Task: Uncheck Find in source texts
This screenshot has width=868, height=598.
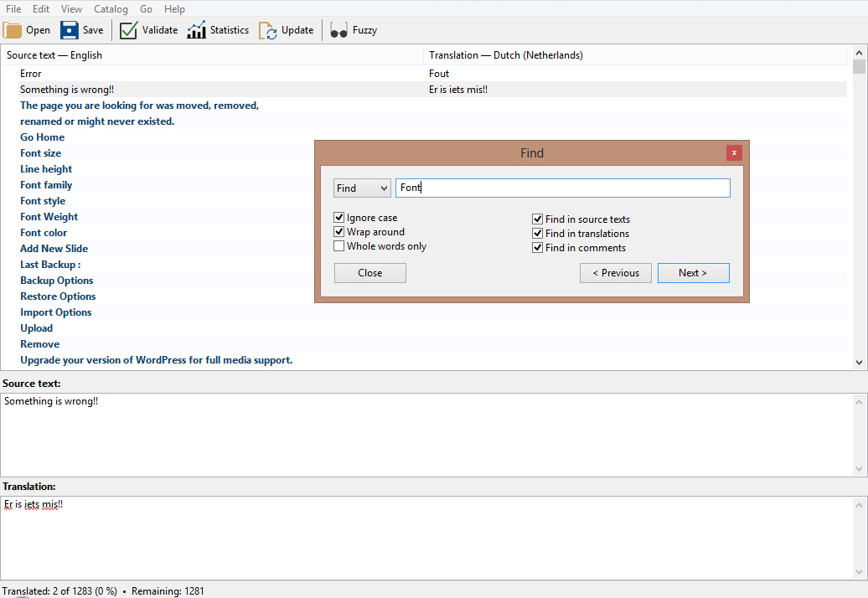Action: click(x=538, y=219)
